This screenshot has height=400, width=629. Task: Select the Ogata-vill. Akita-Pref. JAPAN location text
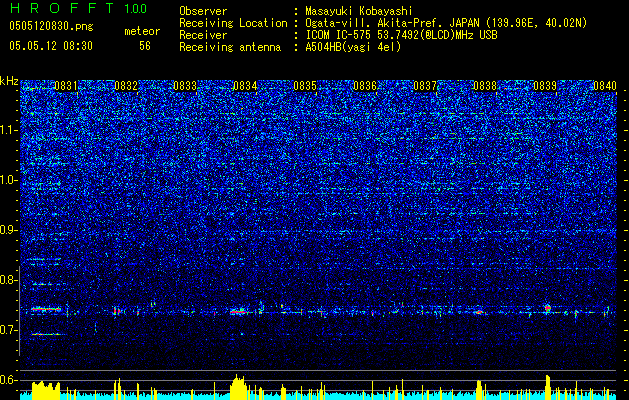[x=446, y=23]
